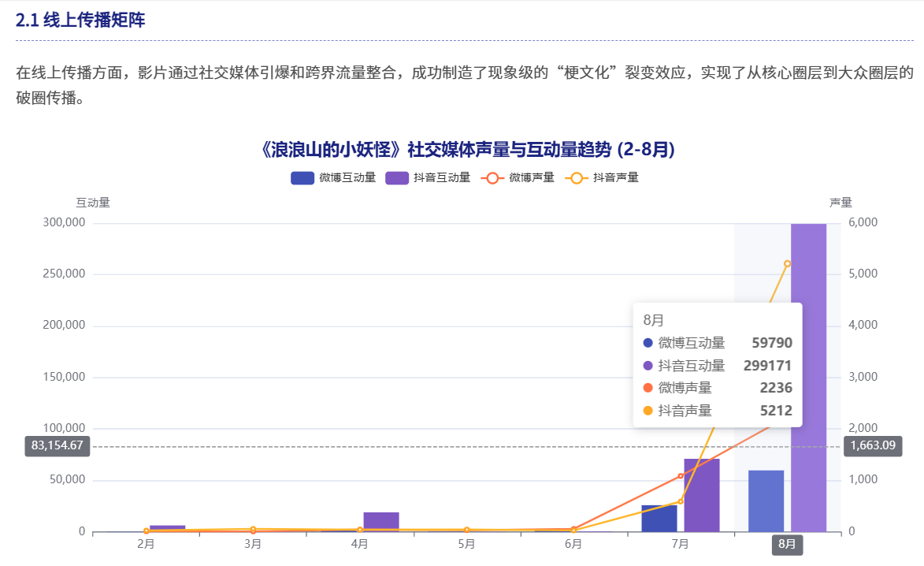This screenshot has width=924, height=566.
Task: Click the chart title 《浪浪山的小妖怪》社交媒体声量与互动量趋势
Action: click(x=466, y=150)
